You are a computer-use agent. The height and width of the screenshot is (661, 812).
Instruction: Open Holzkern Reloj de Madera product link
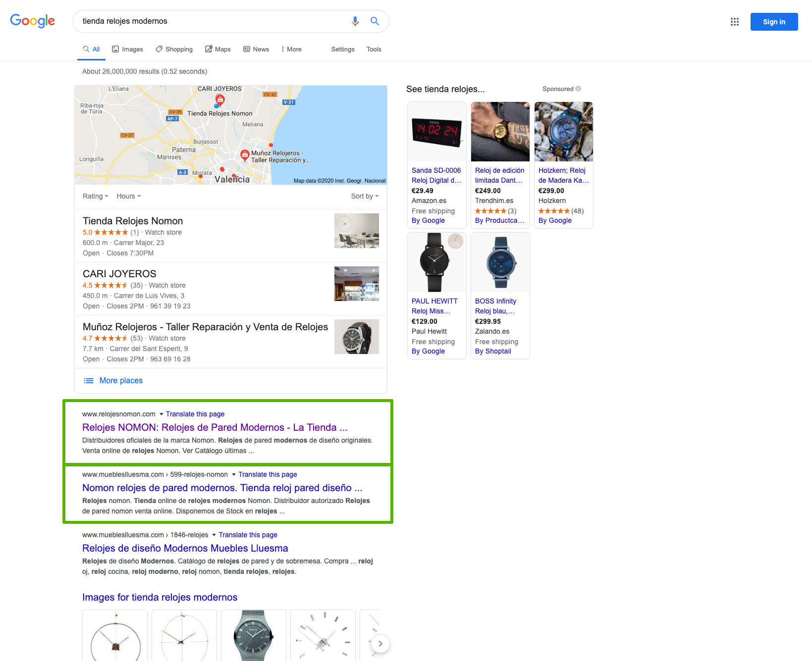[564, 175]
